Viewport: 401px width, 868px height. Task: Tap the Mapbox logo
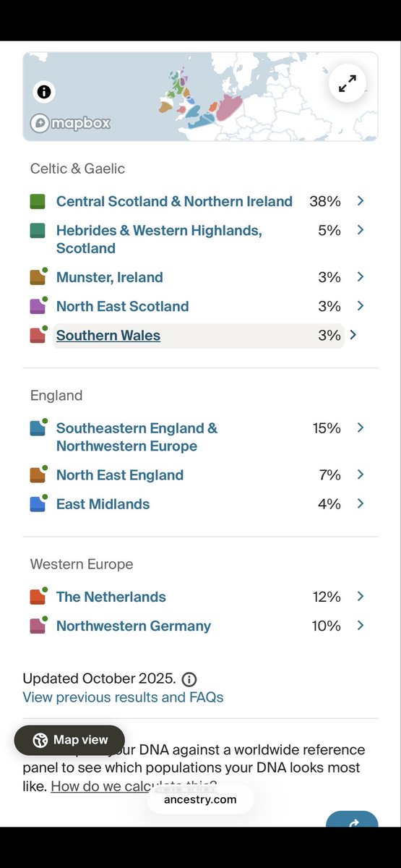pos(70,123)
